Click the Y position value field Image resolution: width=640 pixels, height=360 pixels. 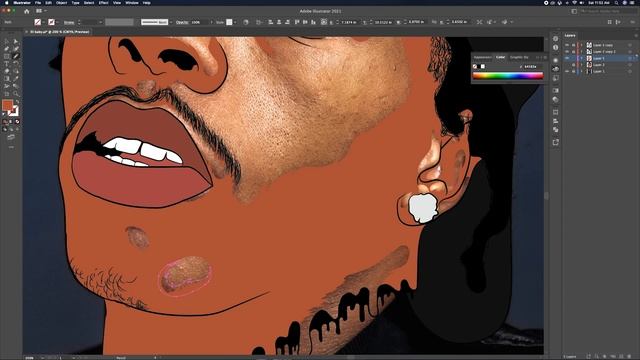(383, 22)
